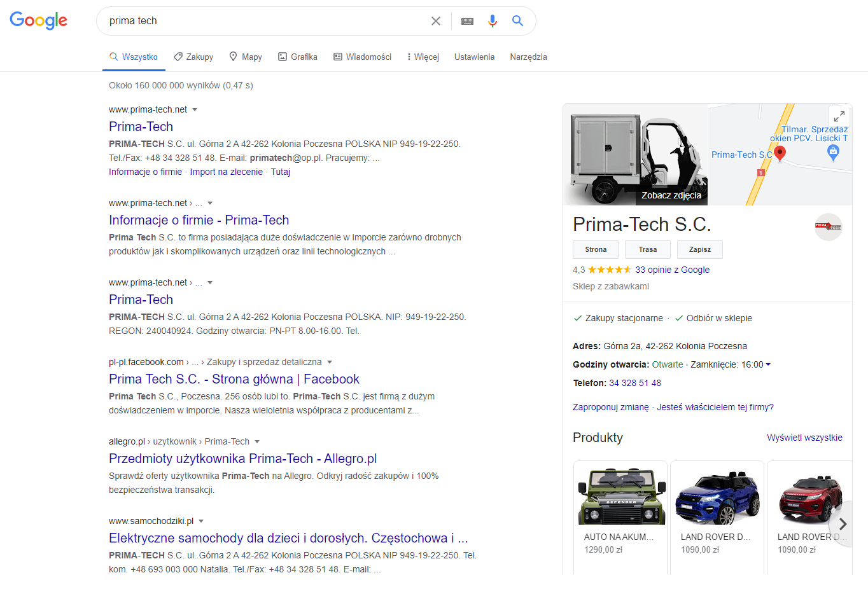The width and height of the screenshot is (868, 594).
Task: Click the Zapisz button
Action: 700,250
